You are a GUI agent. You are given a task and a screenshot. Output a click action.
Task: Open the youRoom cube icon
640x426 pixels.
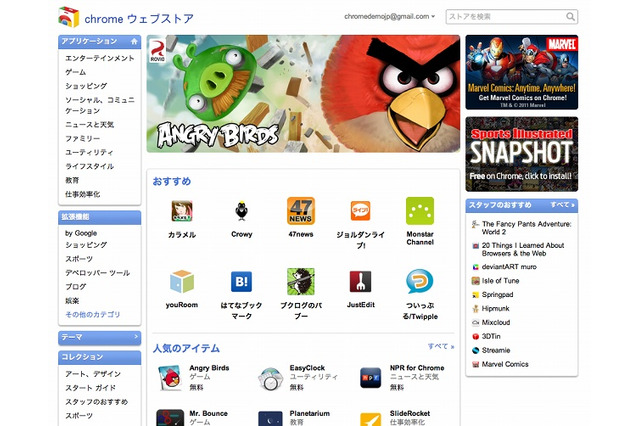pyautogui.click(x=182, y=281)
